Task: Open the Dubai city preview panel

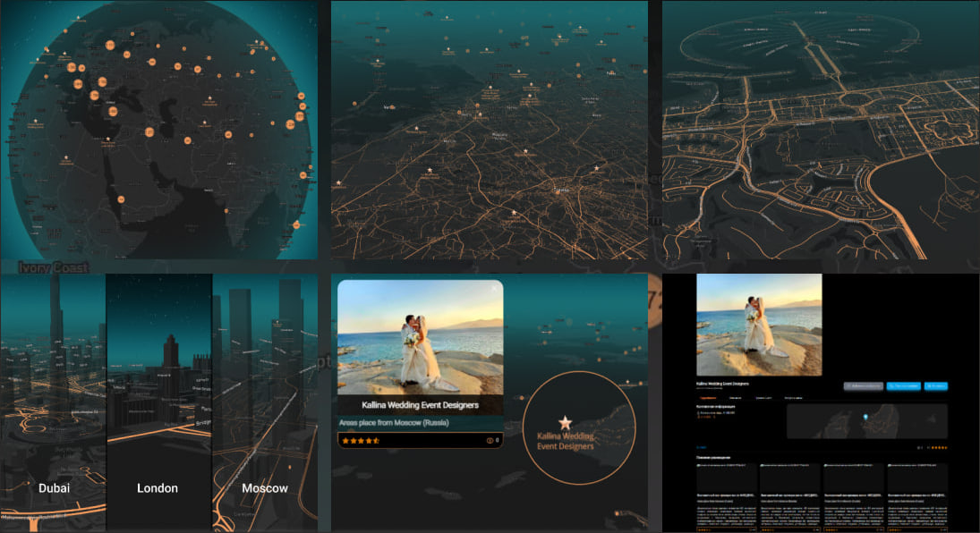Action: point(54,402)
